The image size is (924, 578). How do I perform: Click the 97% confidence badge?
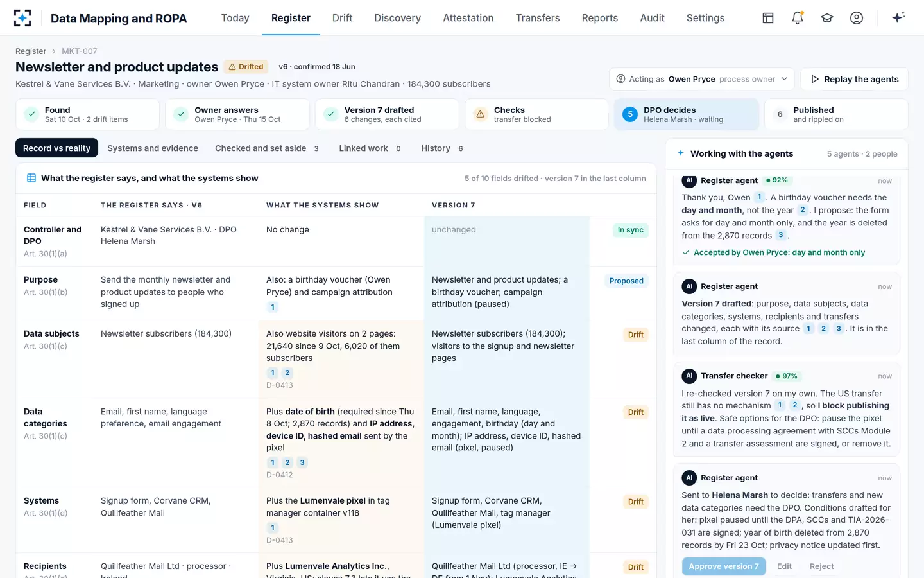click(x=787, y=376)
